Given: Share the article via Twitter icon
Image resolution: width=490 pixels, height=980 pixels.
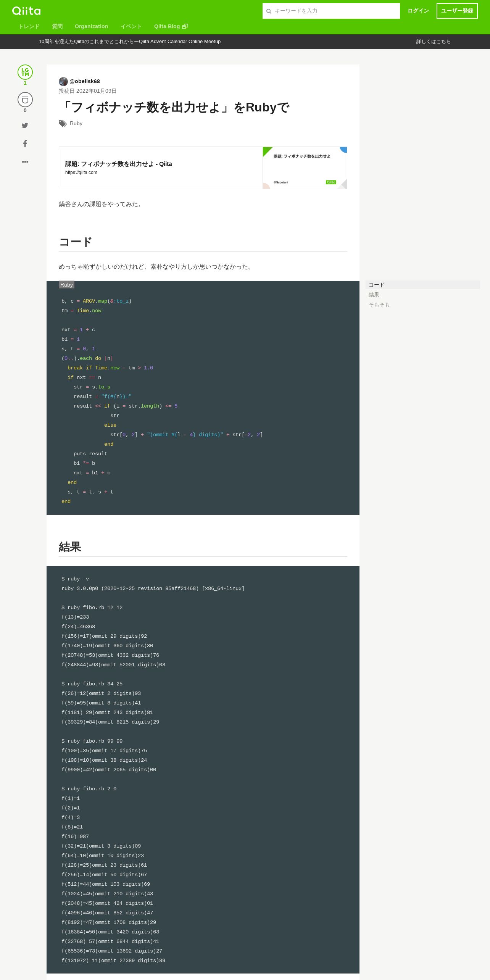Looking at the screenshot, I should [x=25, y=126].
